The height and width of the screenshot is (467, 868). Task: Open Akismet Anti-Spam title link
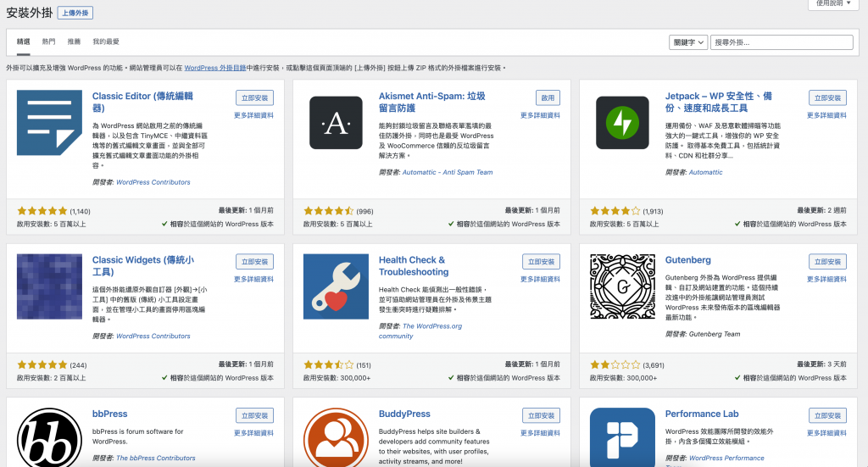[x=431, y=102]
